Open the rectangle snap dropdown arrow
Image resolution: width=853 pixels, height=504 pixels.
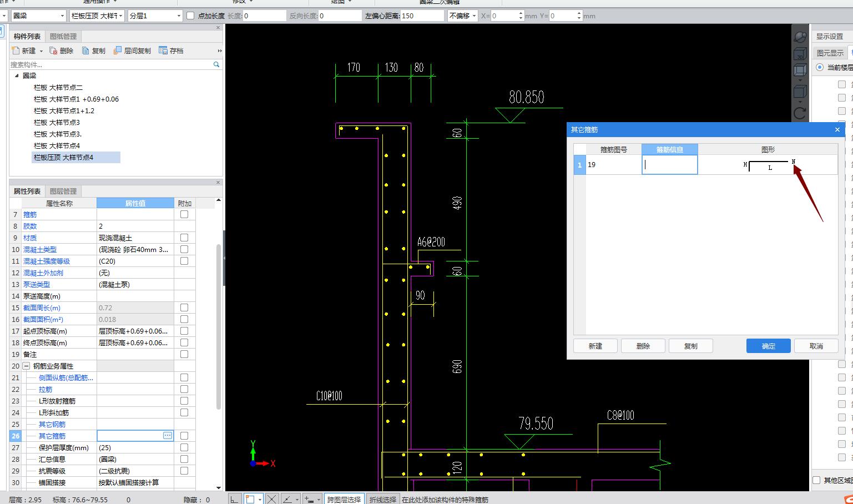(259, 500)
